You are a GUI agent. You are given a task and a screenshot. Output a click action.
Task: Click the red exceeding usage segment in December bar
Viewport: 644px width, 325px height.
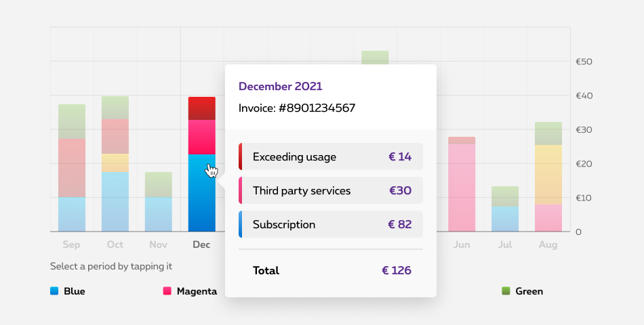point(201,108)
